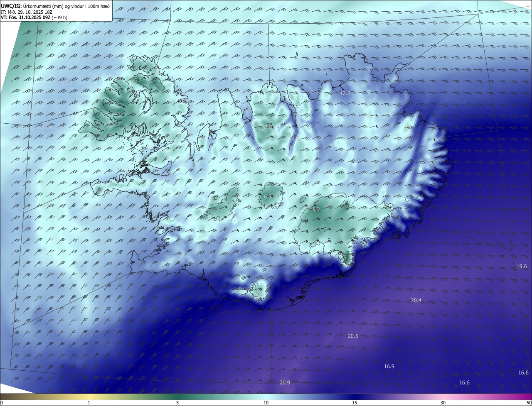Click the 6.3 value on the glacier
This screenshot has width=532, height=406.
[x=268, y=196]
